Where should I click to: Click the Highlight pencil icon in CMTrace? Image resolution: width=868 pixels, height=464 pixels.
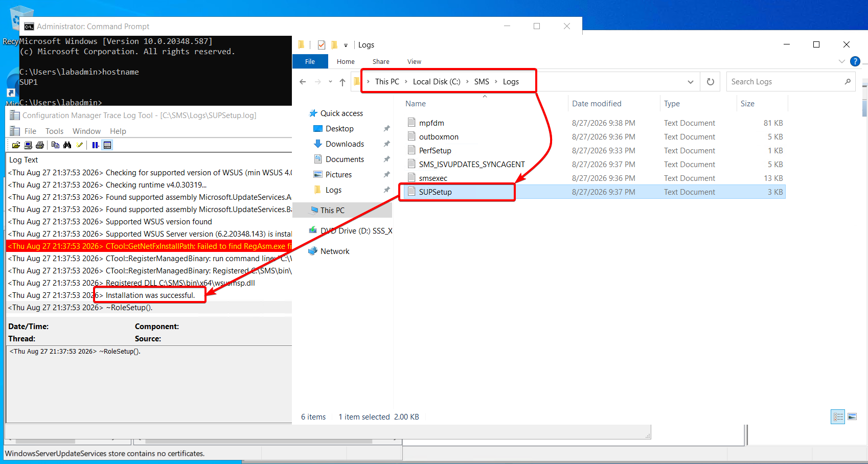tap(80, 145)
